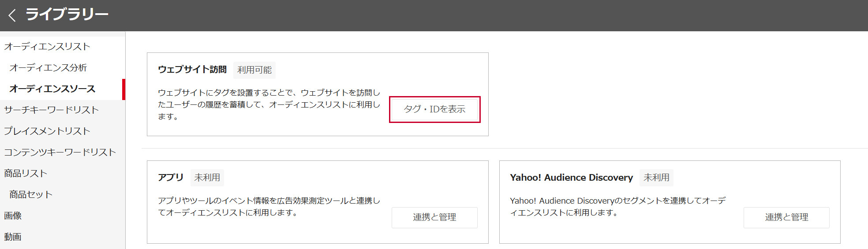Open プレイスメントリスト in the sidebar
Image resolution: width=868 pixels, height=249 pixels.
[x=47, y=131]
